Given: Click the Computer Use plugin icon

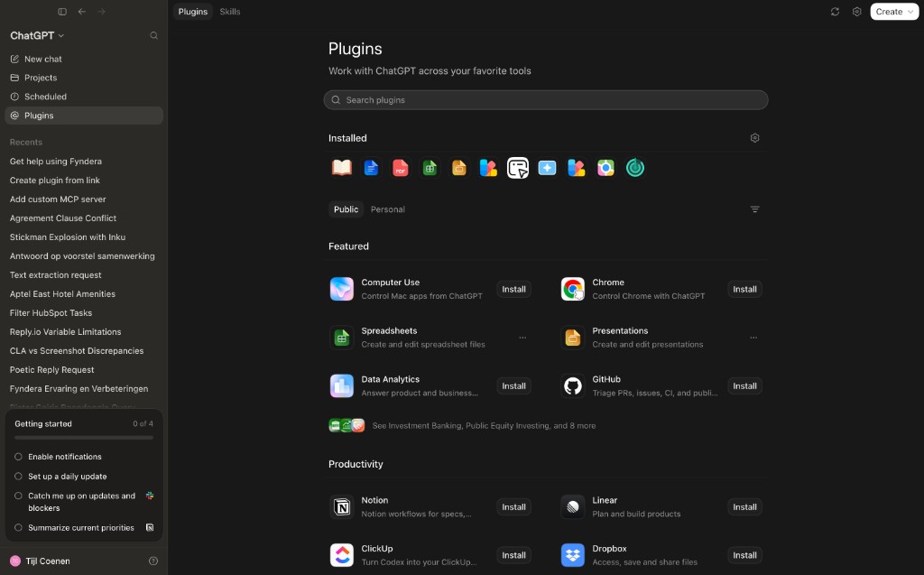Looking at the screenshot, I should 342,289.
